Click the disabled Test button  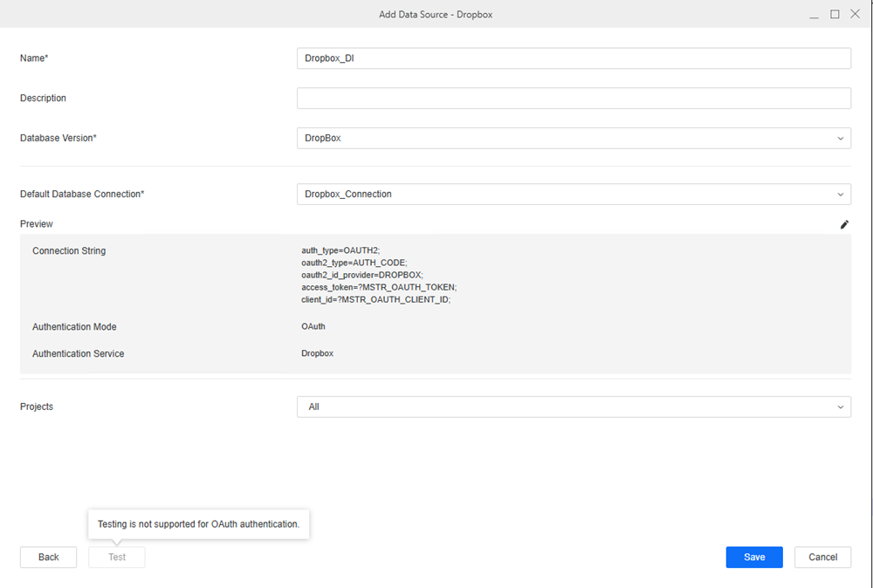point(117,557)
